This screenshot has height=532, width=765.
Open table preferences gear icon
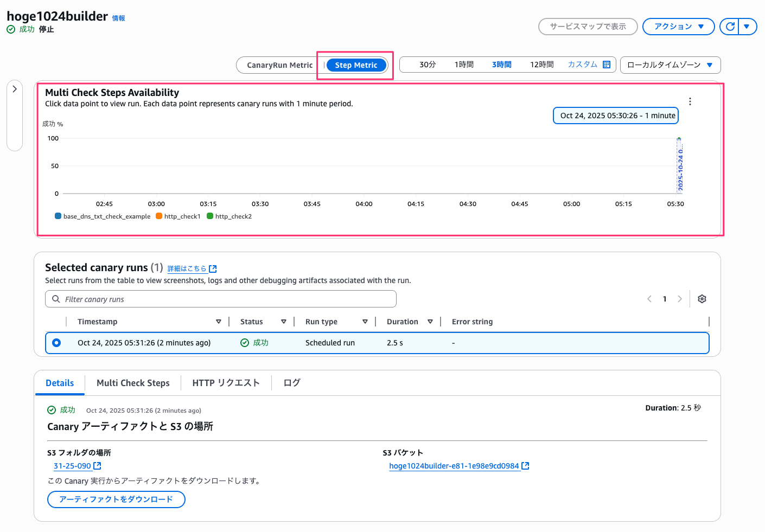[702, 299]
